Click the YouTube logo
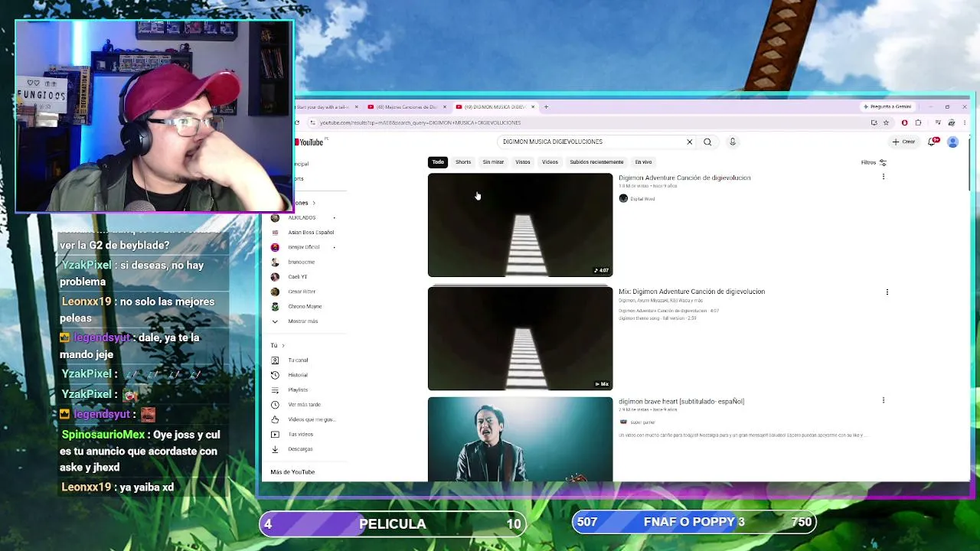The image size is (980, 551). [x=310, y=142]
